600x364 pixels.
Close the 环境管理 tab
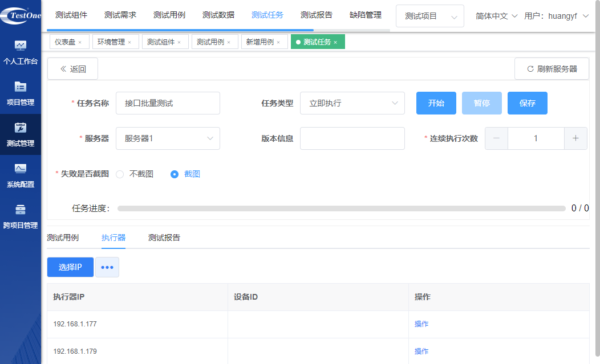click(129, 43)
